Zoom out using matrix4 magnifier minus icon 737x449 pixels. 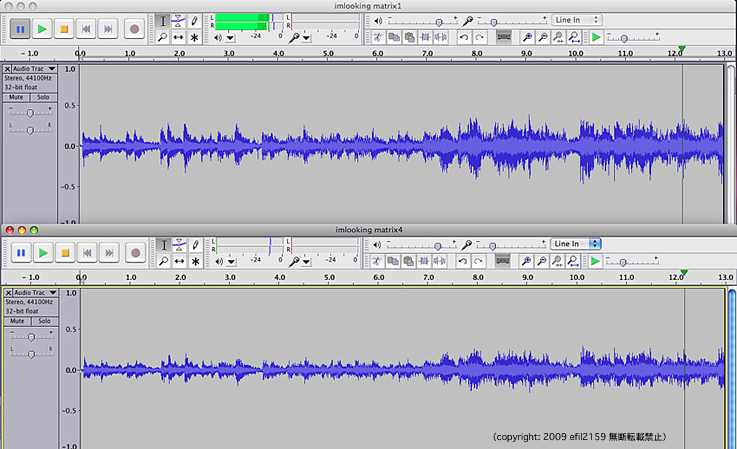(542, 261)
